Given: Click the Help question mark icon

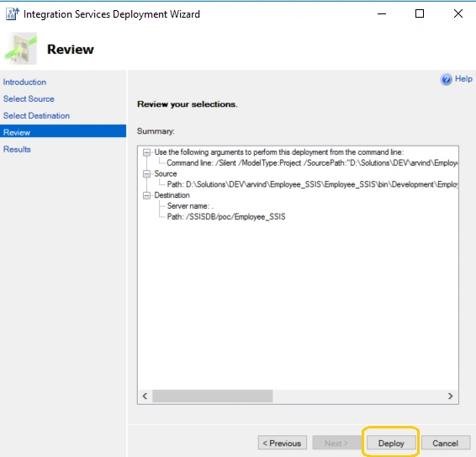Looking at the screenshot, I should click(446, 79).
